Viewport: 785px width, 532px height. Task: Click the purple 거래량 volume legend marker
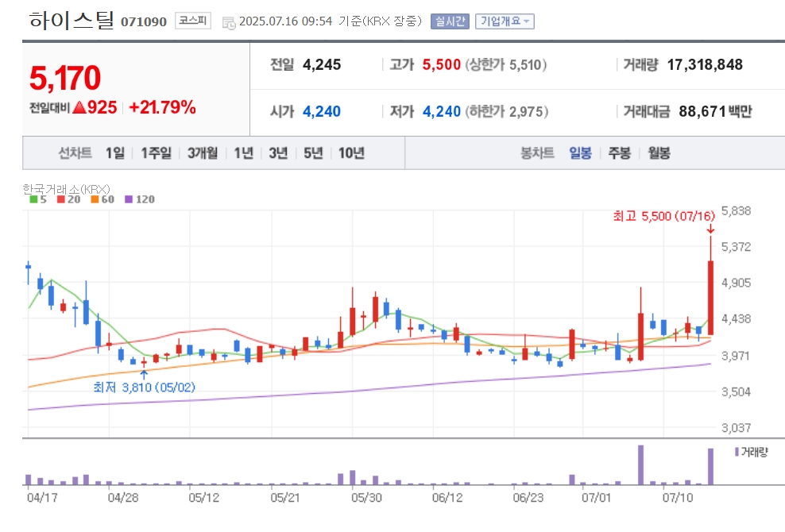[737, 452]
